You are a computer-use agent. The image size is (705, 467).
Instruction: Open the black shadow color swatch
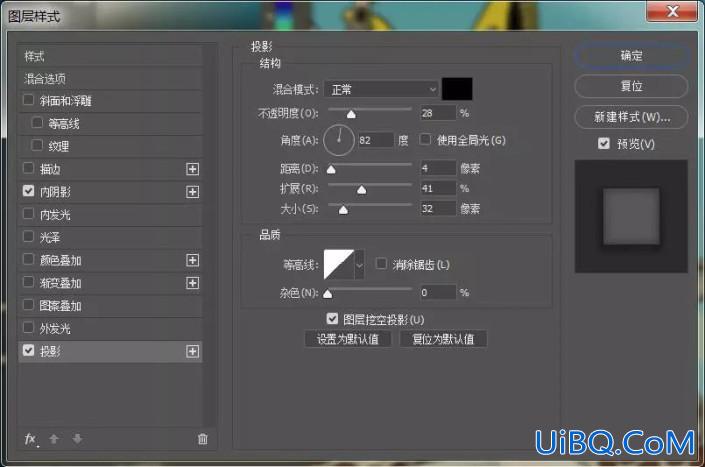457,89
